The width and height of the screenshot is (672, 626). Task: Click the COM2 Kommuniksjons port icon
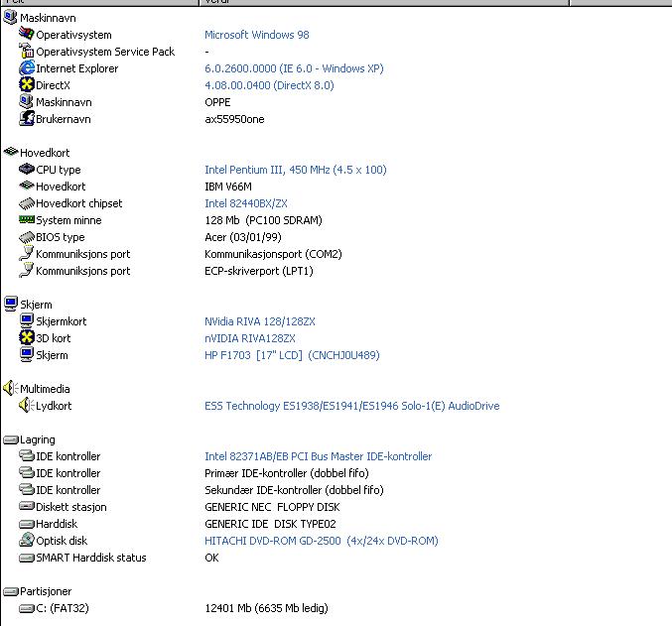tap(26, 253)
